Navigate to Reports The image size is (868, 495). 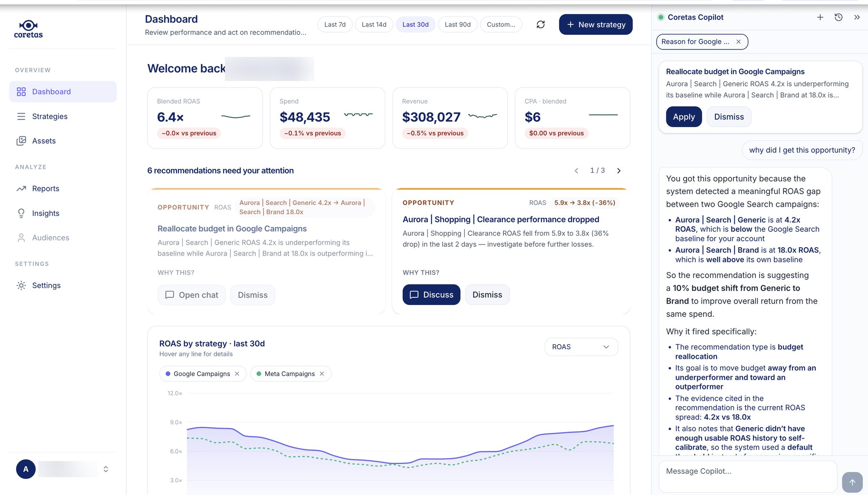pyautogui.click(x=63, y=188)
